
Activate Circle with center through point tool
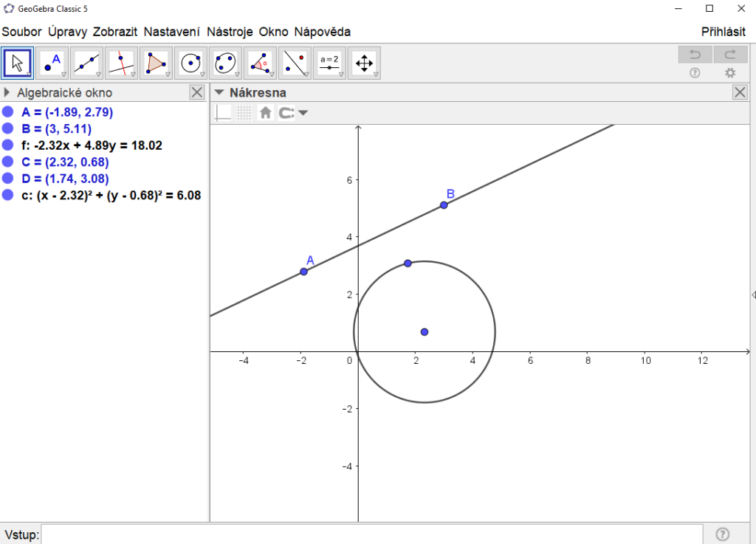(190, 63)
